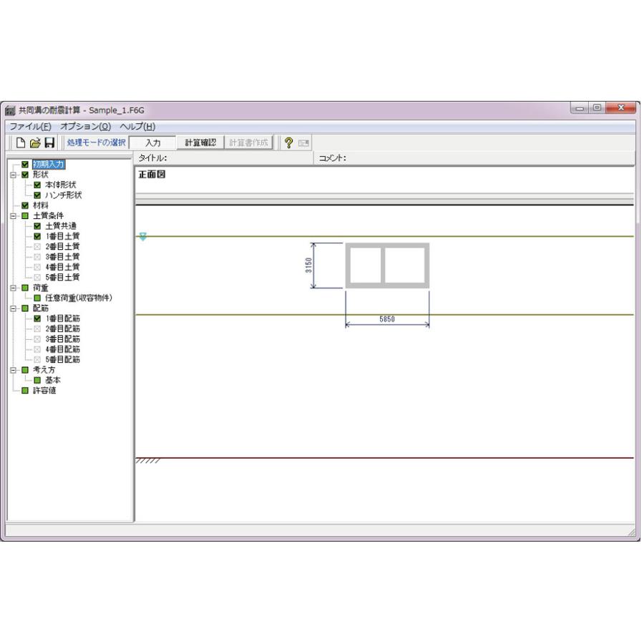Save the file with the floppy disk icon

pos(49,143)
